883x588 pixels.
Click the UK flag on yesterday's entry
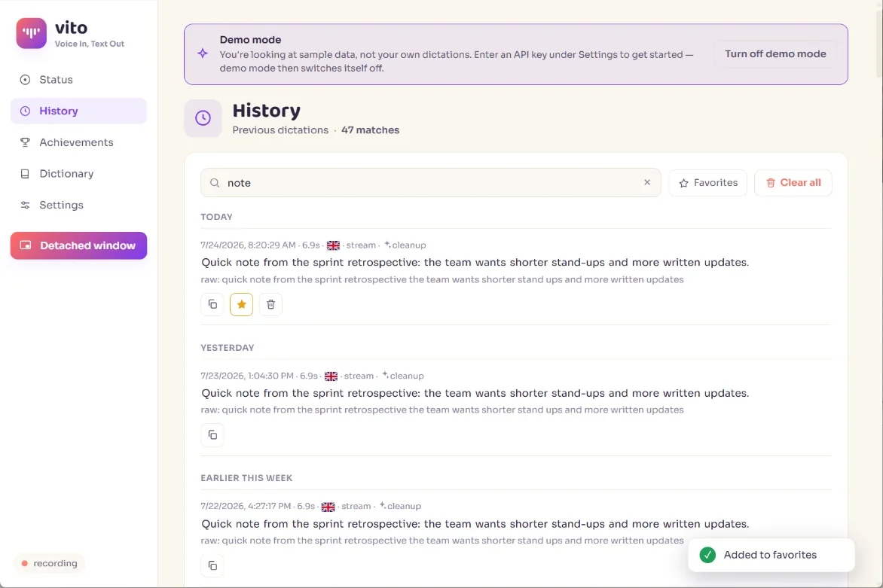coord(332,376)
